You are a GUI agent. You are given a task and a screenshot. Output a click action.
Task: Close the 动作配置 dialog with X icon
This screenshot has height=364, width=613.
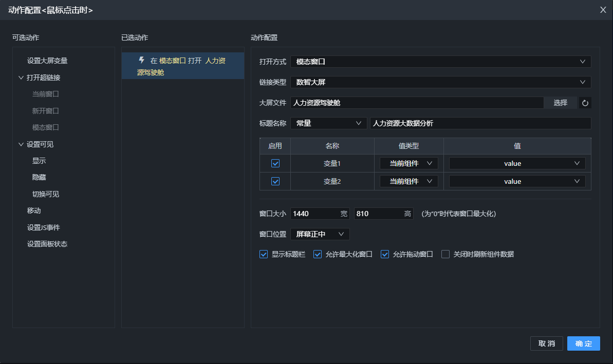(x=603, y=10)
